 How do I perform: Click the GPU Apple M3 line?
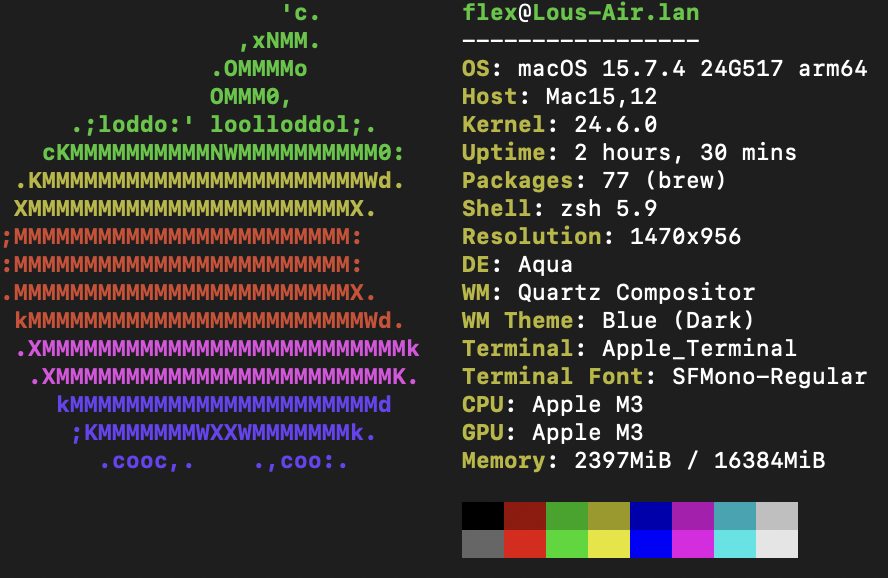553,433
